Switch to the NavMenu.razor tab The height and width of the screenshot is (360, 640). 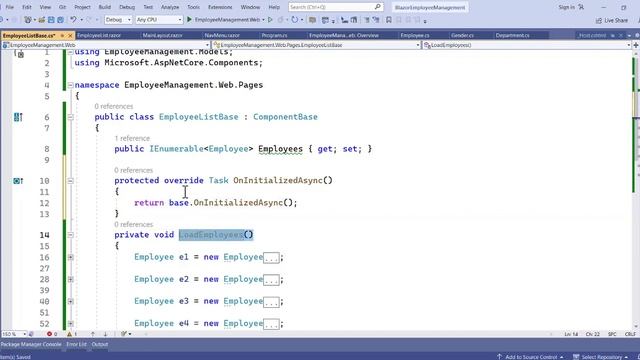tap(222, 36)
